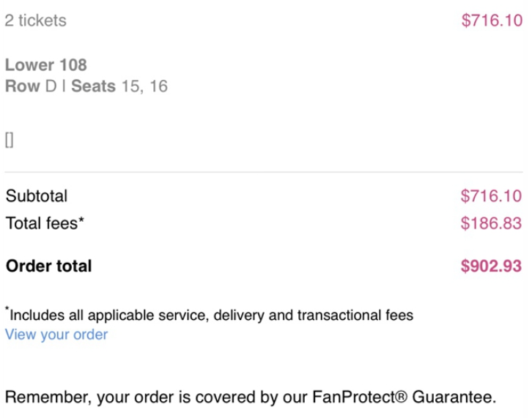The image size is (532, 418).
Task: Click the Subtotal label
Action: [x=36, y=196]
